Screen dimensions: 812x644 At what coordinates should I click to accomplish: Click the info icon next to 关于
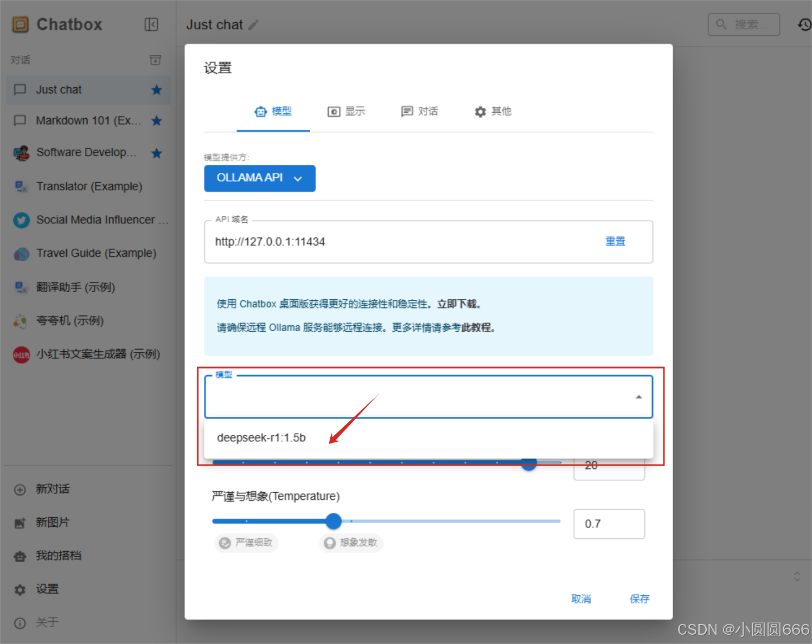(20, 623)
